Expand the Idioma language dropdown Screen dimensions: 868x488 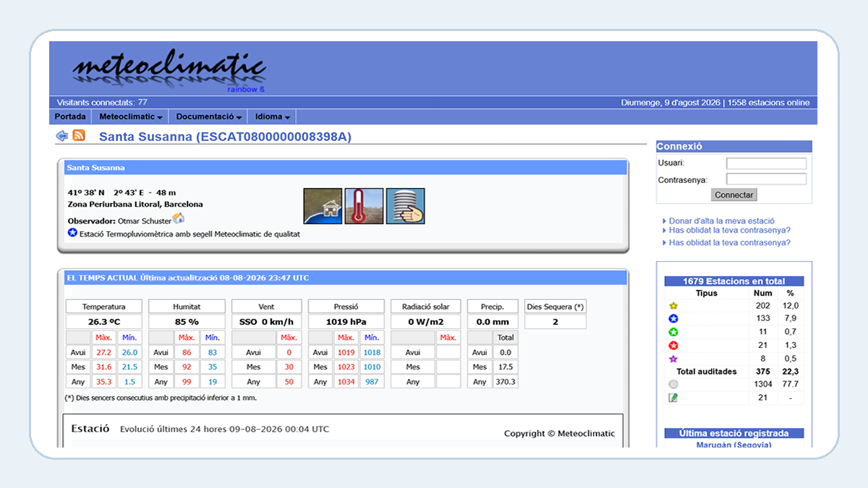click(x=272, y=116)
